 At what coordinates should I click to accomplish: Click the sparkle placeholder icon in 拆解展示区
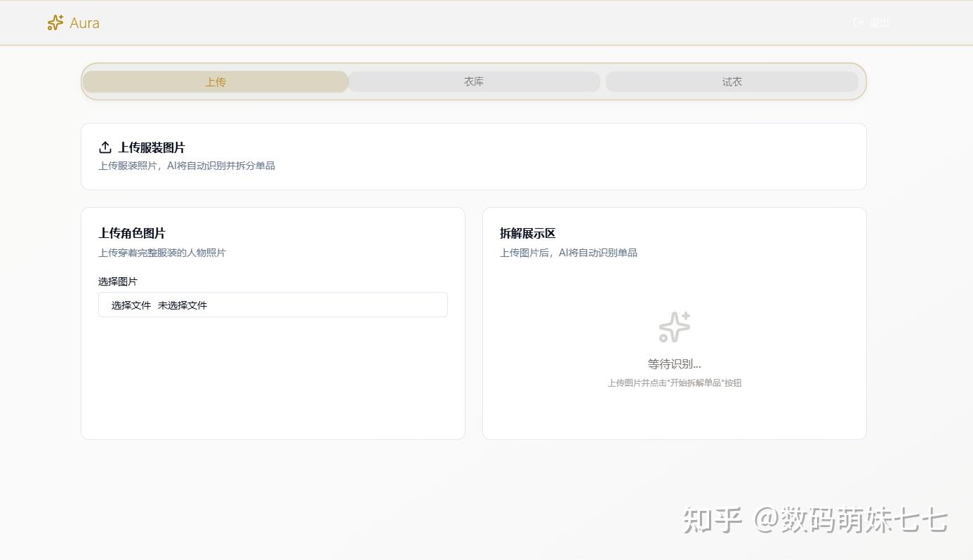674,326
